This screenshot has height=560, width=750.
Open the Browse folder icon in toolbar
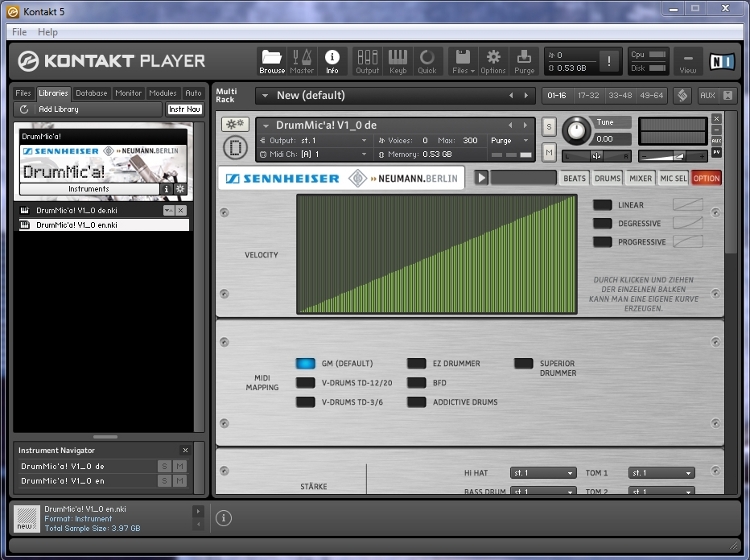coord(272,62)
